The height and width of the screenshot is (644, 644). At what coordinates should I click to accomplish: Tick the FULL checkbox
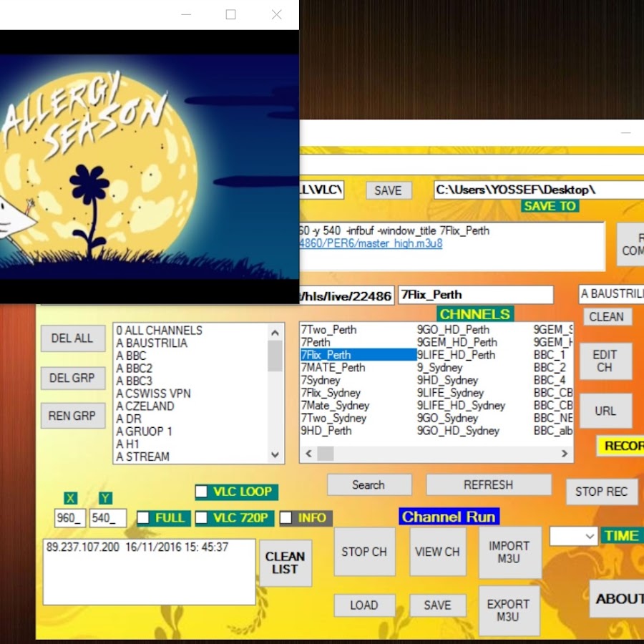(x=143, y=517)
